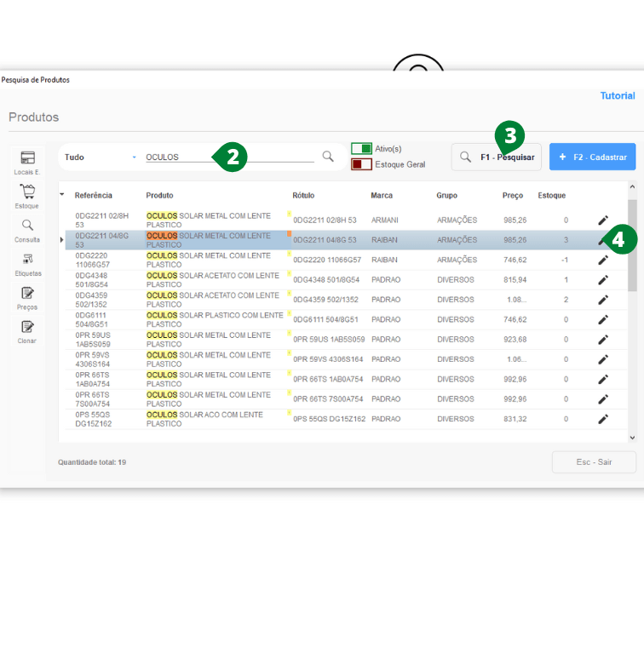Sort by Produto column header

(x=159, y=195)
